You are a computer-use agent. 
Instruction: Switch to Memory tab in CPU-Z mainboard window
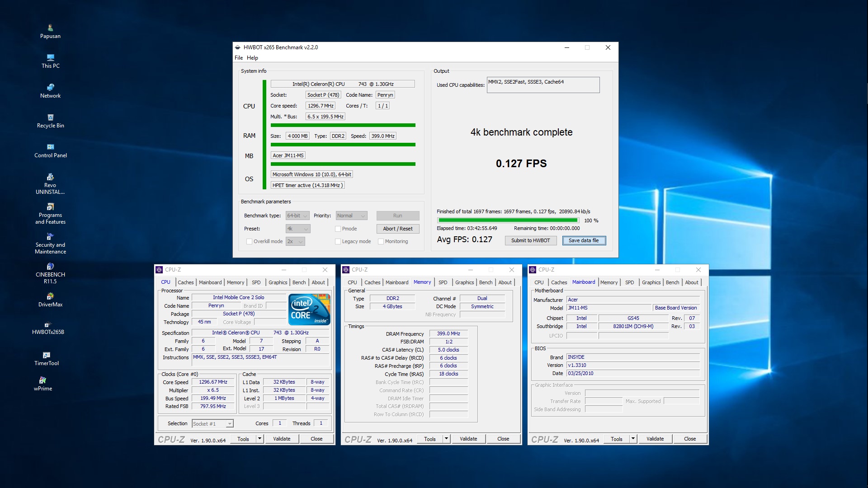609,282
